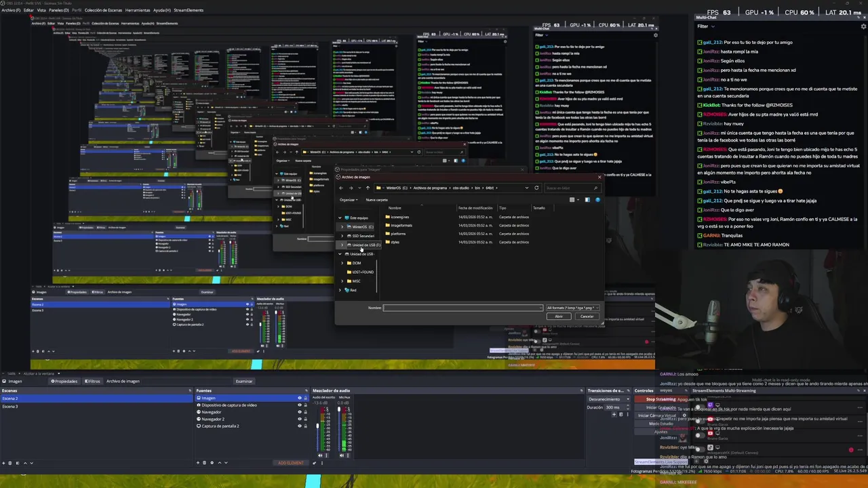Click the ADD ELEMENT button
The height and width of the screenshot is (488, 868).
click(x=291, y=463)
